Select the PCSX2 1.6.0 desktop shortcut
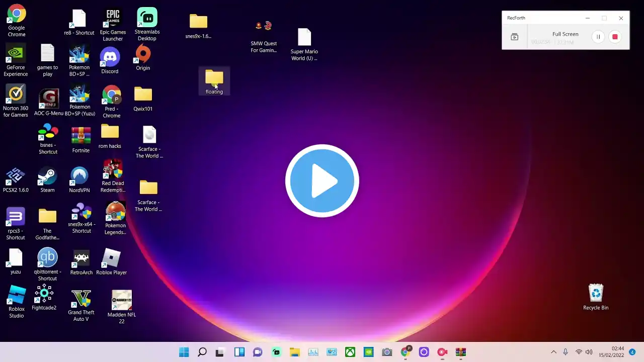Image resolution: width=644 pixels, height=362 pixels. coord(16,180)
